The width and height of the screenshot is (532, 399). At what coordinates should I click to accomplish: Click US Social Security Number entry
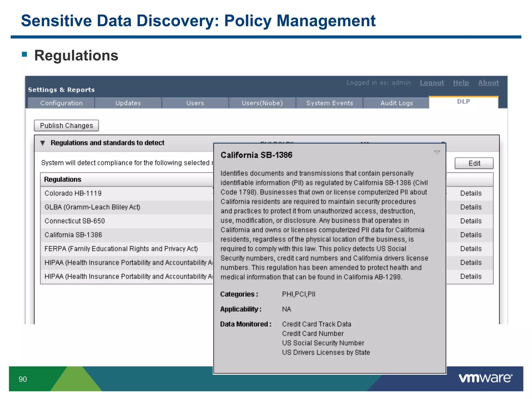[323, 343]
